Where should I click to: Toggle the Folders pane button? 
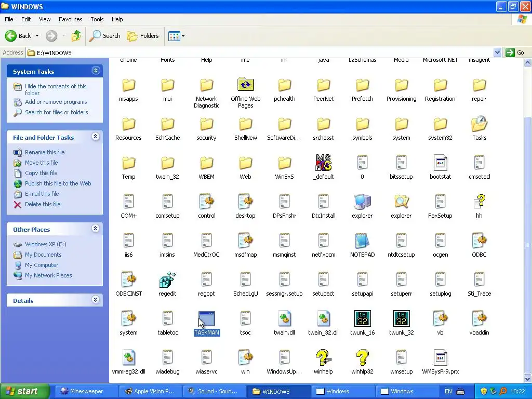click(143, 36)
